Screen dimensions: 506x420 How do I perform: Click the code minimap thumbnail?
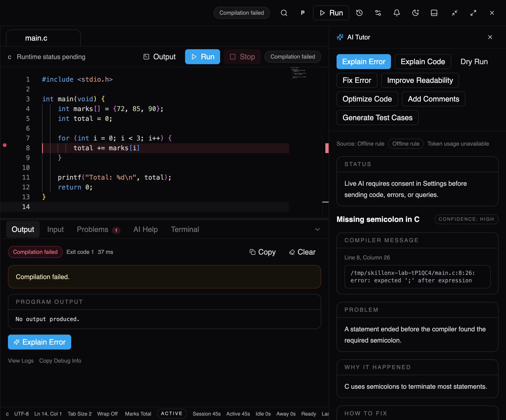tap(298, 73)
